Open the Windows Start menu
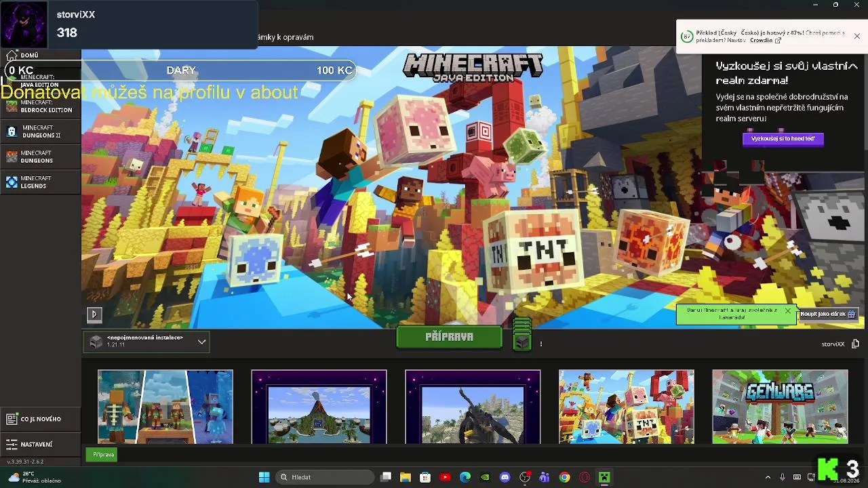Screen dimensions: 868x488 264,477
